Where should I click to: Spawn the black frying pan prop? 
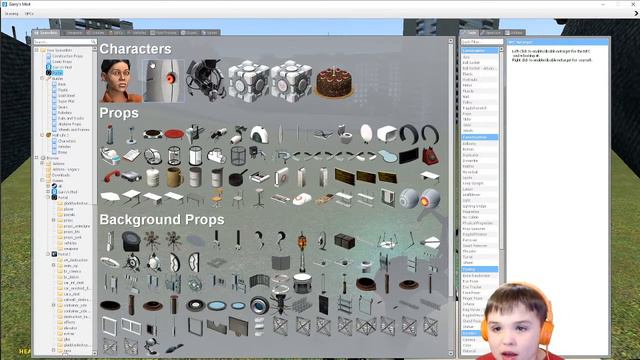point(238,177)
